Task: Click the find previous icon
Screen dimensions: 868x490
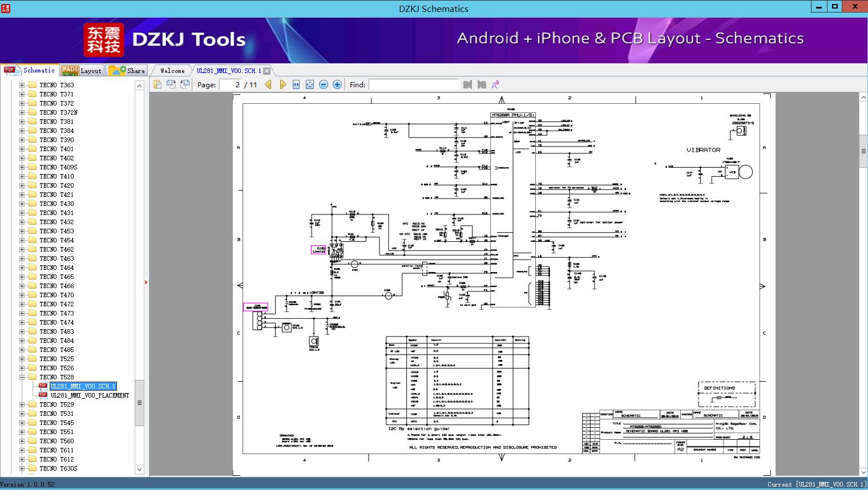Action: tap(468, 84)
